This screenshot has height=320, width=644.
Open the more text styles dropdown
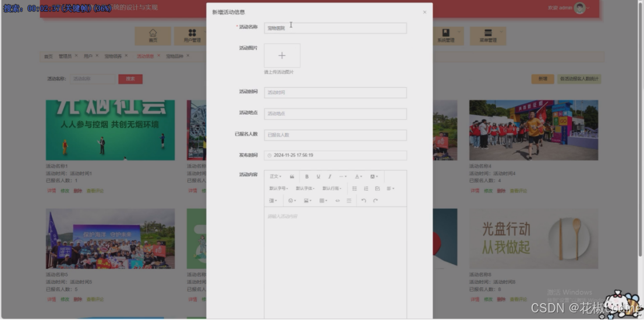(343, 177)
